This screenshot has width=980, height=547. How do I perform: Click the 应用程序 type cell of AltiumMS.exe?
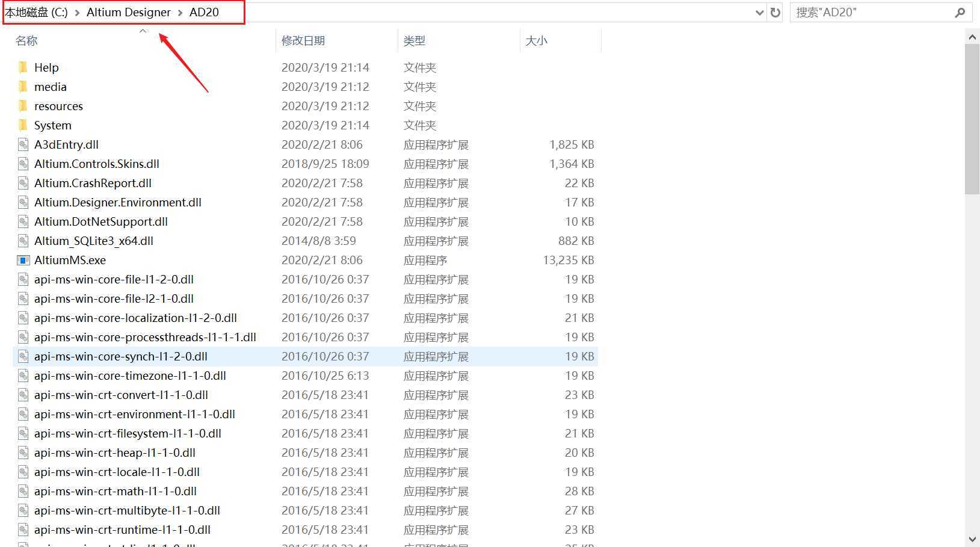click(x=425, y=260)
